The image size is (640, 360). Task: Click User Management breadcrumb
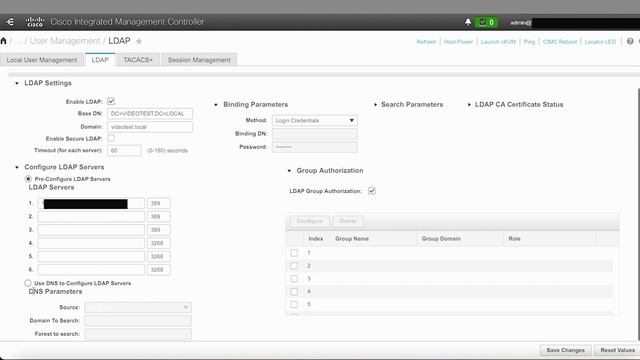pyautogui.click(x=65, y=41)
